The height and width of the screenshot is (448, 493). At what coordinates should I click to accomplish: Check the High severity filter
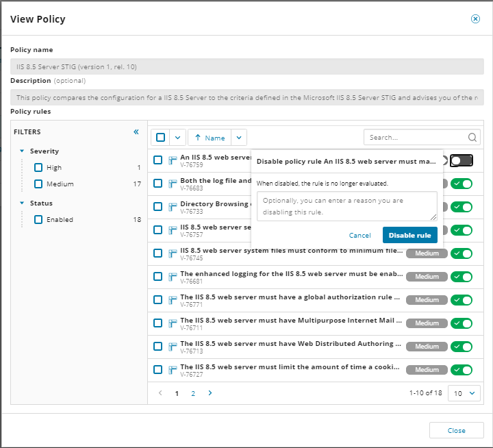[38, 168]
